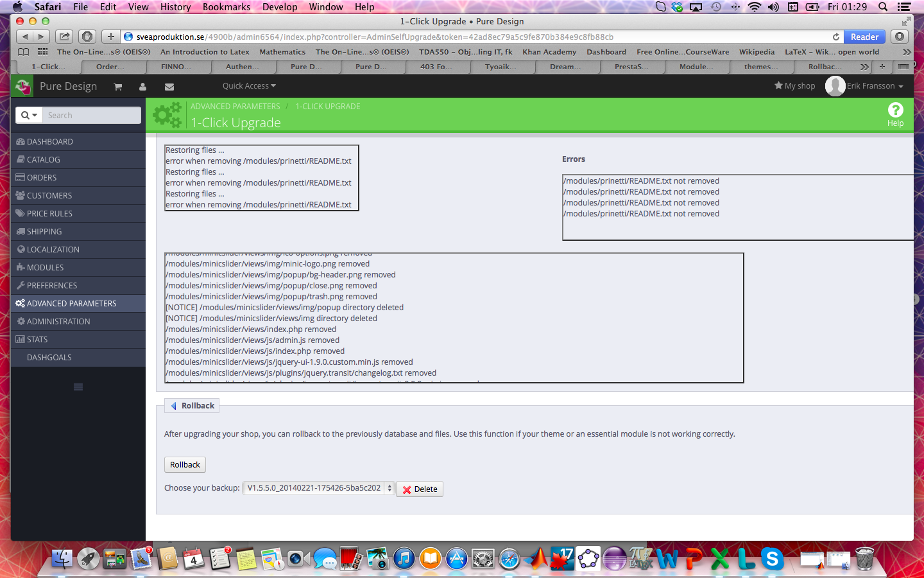Click the Pure Design shop logo
This screenshot has height=578, width=924.
(x=23, y=86)
